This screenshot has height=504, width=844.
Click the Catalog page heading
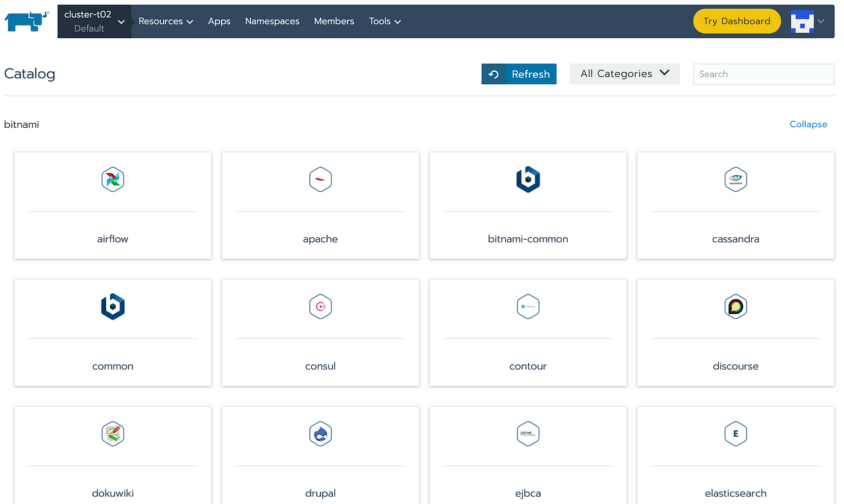(30, 74)
